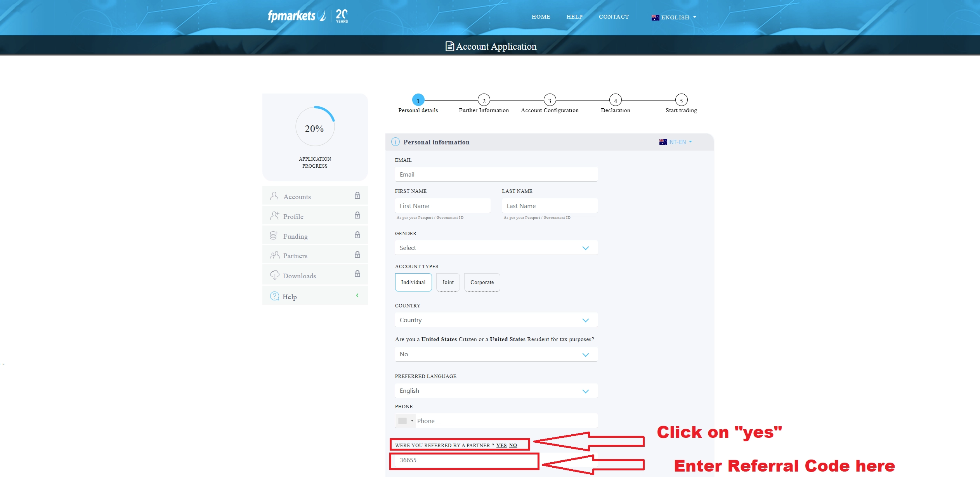Click the Funding coins icon
This screenshot has width=980, height=477.
(274, 236)
